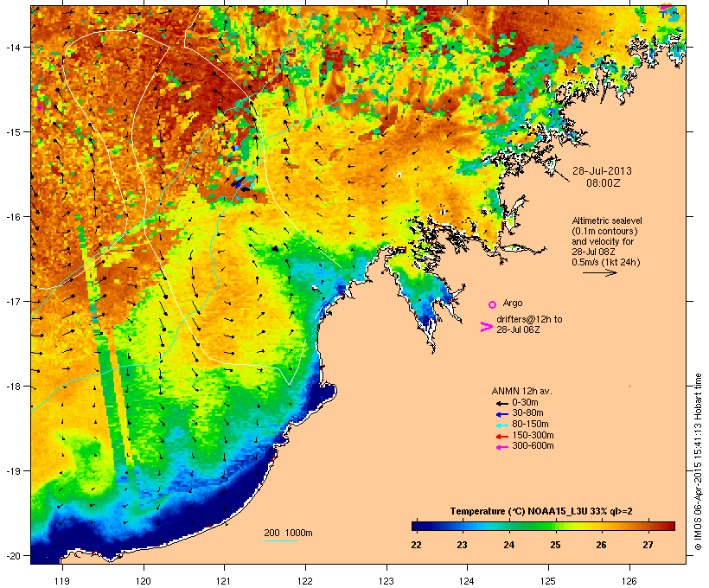The width and height of the screenshot is (709, 588).
Task: Click colorbar tick label '26'
Action: [601, 545]
